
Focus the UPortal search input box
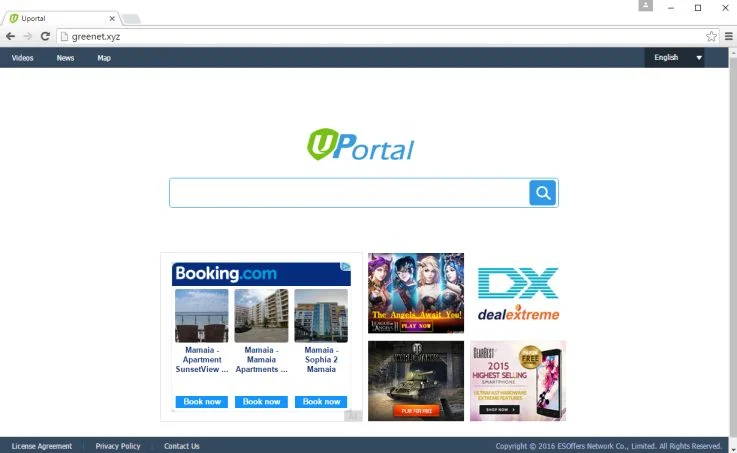pos(349,193)
